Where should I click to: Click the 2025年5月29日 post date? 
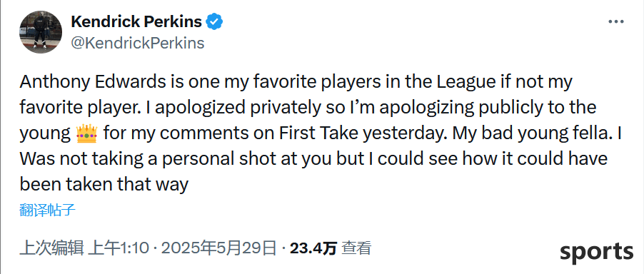point(218,248)
